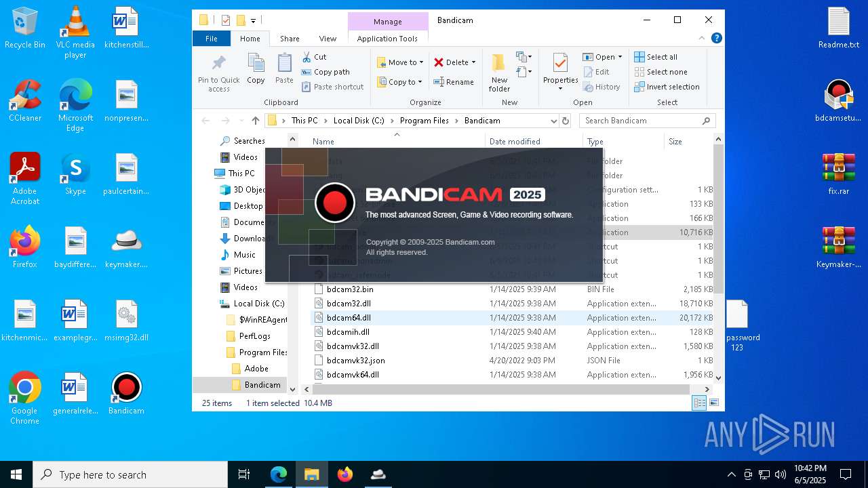The height and width of the screenshot is (488, 868).
Task: Open the Copy to dropdown
Action: click(x=400, y=82)
